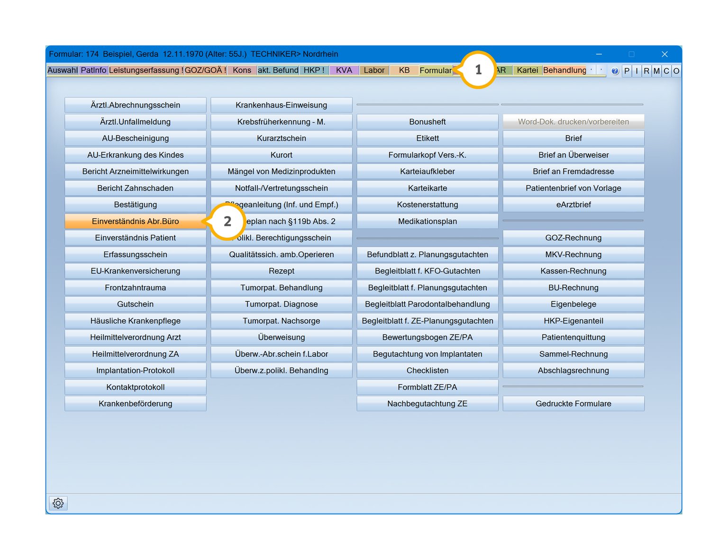Click the R shortcut button

pos(646,71)
